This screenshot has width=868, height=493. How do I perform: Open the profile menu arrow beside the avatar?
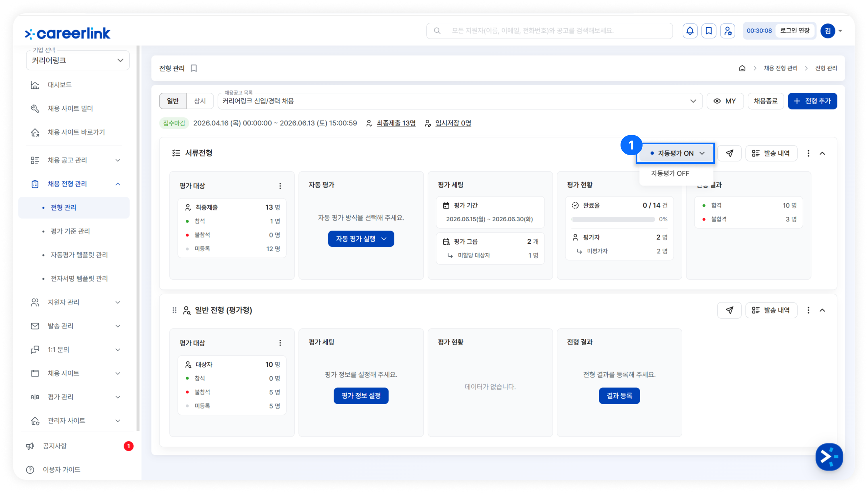[840, 31]
